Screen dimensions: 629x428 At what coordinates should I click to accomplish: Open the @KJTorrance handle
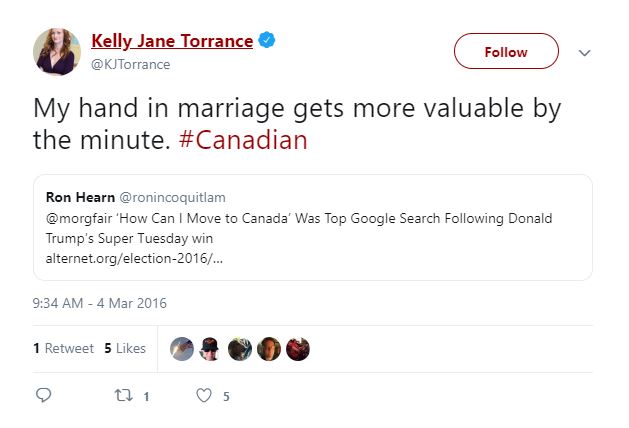[131, 64]
